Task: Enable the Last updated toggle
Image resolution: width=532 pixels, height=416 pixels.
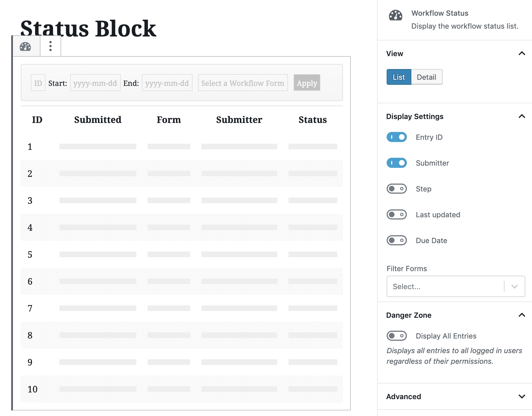Action: (x=396, y=214)
